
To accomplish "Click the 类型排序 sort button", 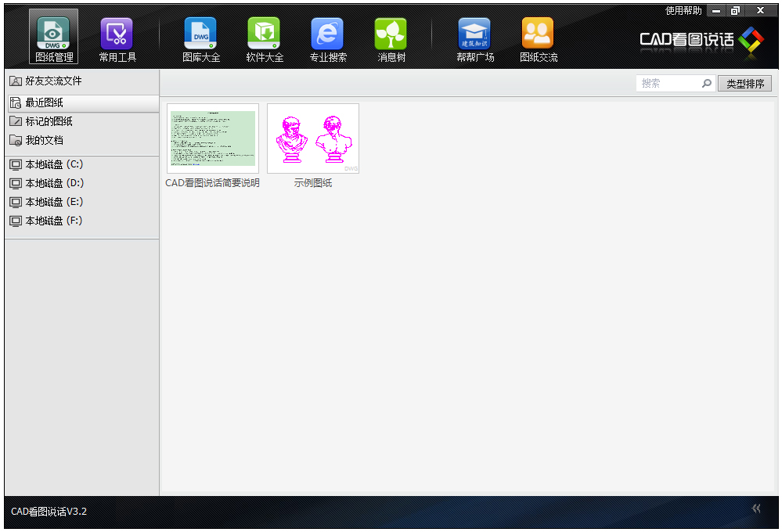I will pyautogui.click(x=744, y=83).
